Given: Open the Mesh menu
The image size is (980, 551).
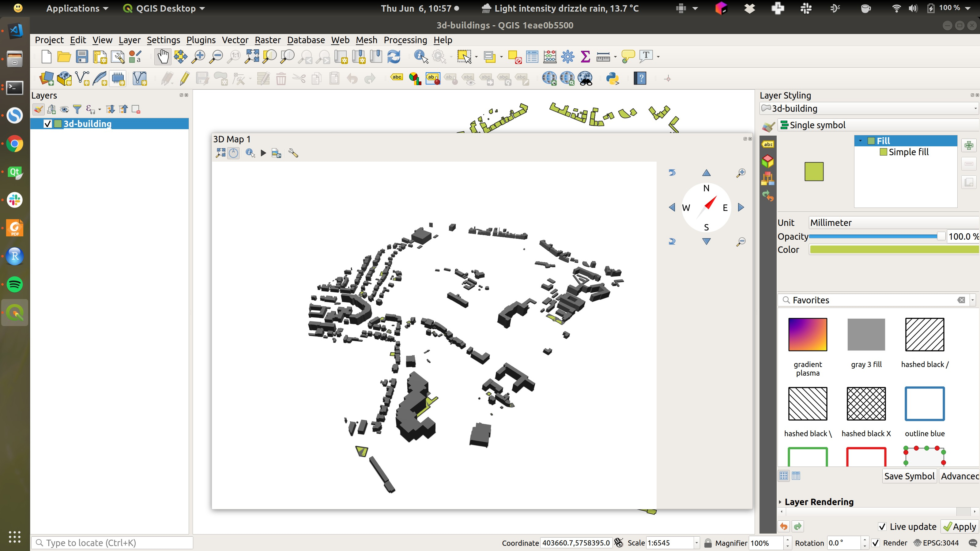Looking at the screenshot, I should point(366,40).
